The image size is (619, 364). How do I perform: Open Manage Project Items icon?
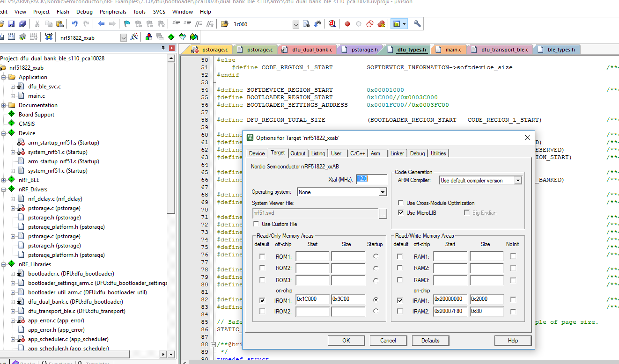(x=149, y=37)
